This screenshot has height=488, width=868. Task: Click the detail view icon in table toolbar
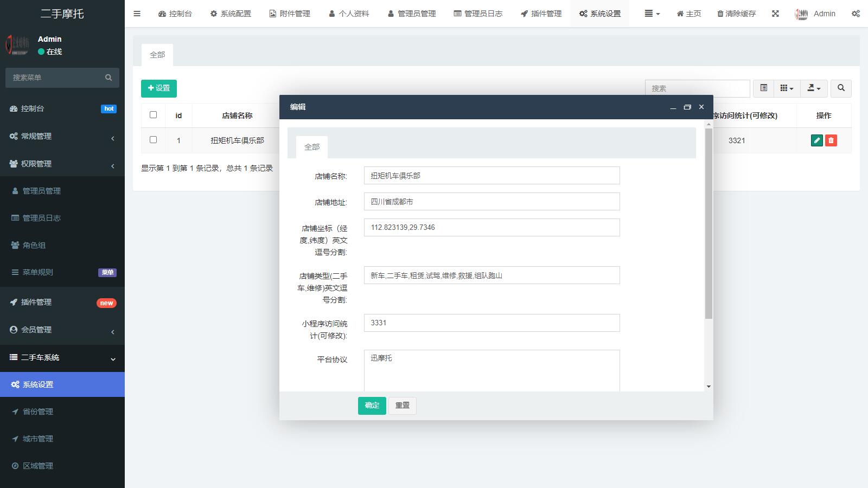point(763,88)
